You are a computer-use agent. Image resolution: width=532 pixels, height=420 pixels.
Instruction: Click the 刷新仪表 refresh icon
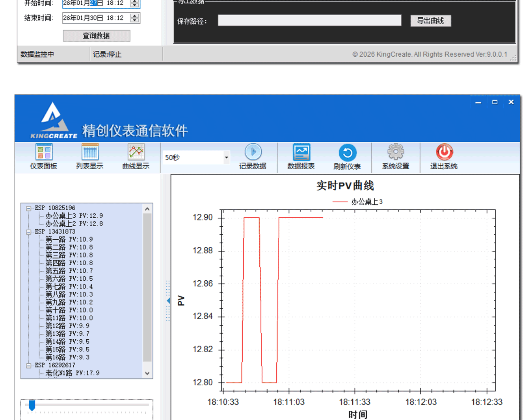347,156
